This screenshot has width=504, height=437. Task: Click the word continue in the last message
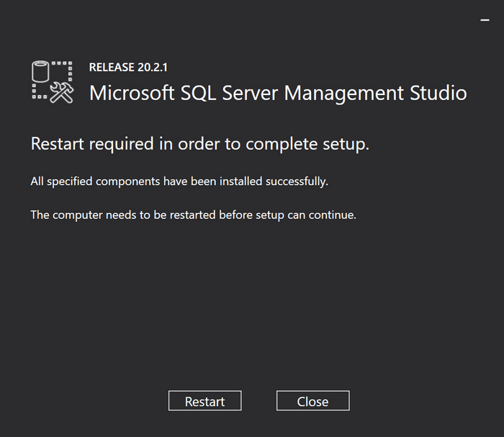pyautogui.click(x=332, y=215)
